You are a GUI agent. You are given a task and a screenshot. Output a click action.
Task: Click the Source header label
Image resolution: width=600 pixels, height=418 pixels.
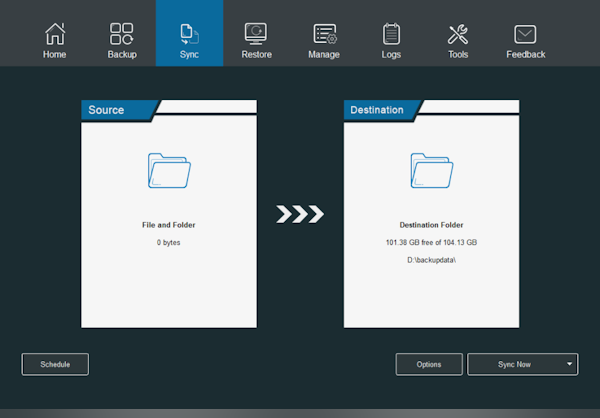tap(108, 110)
